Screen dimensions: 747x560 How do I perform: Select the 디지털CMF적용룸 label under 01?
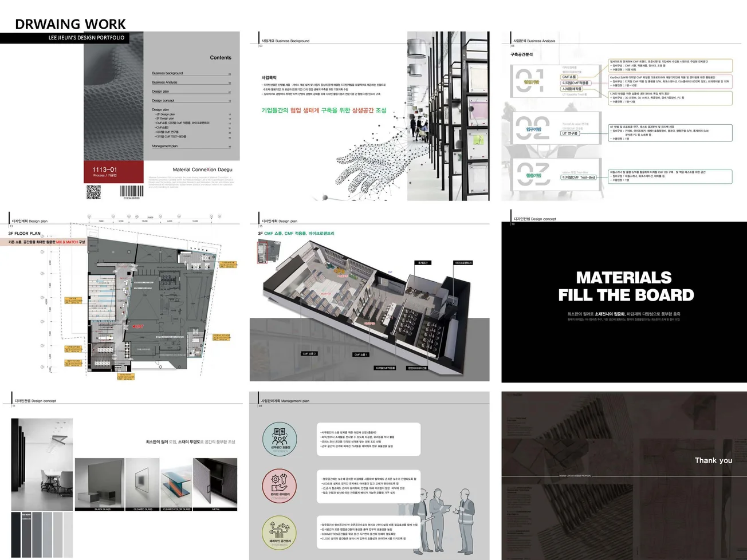click(575, 83)
